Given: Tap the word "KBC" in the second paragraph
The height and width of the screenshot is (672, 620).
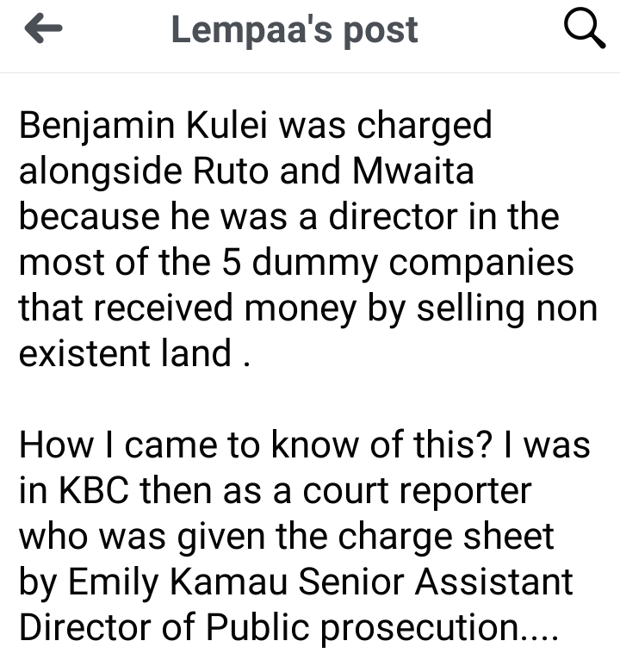Looking at the screenshot, I should pos(93,490).
